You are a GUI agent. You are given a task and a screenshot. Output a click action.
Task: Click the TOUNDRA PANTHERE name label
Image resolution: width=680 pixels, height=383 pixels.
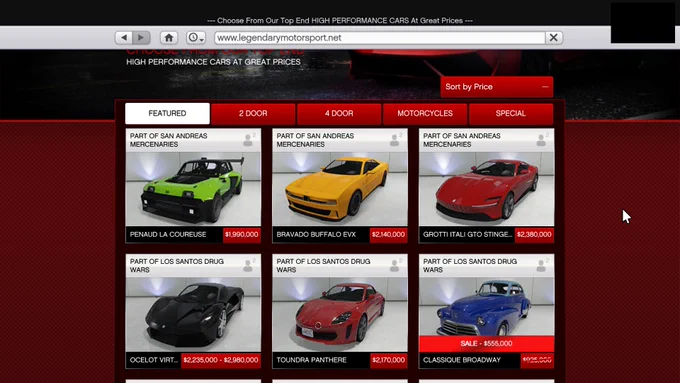pos(311,360)
